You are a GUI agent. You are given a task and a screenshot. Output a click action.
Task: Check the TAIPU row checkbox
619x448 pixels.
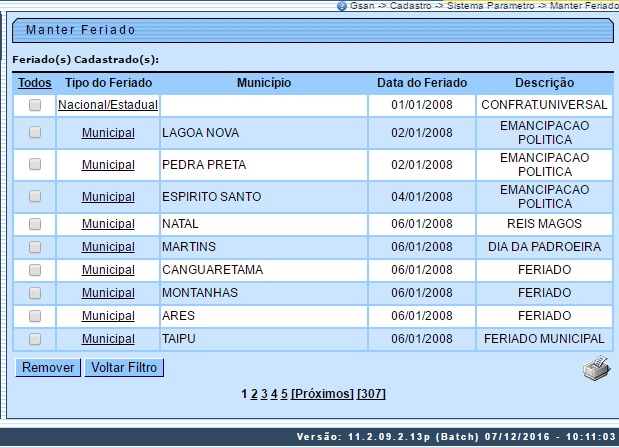(x=35, y=339)
